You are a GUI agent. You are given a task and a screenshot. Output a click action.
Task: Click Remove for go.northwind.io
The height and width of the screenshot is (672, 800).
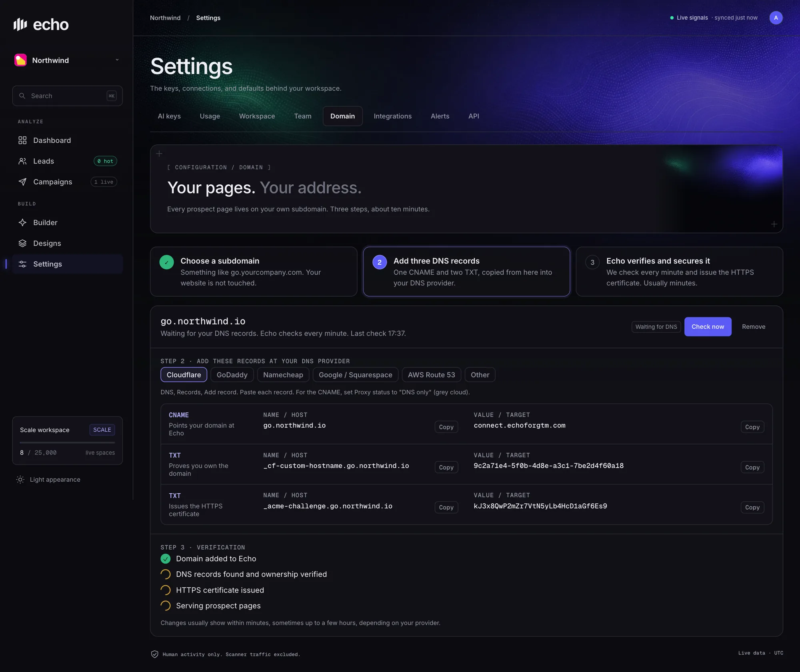(x=754, y=327)
